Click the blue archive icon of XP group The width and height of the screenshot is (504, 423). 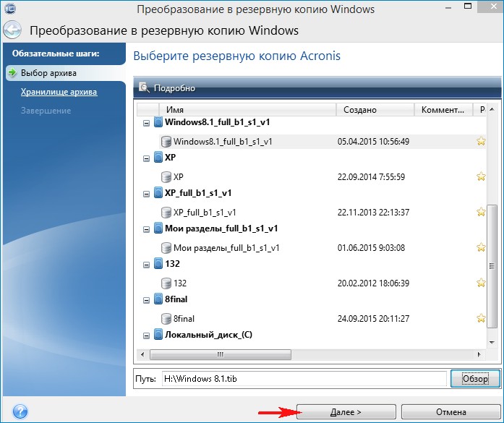click(158, 158)
